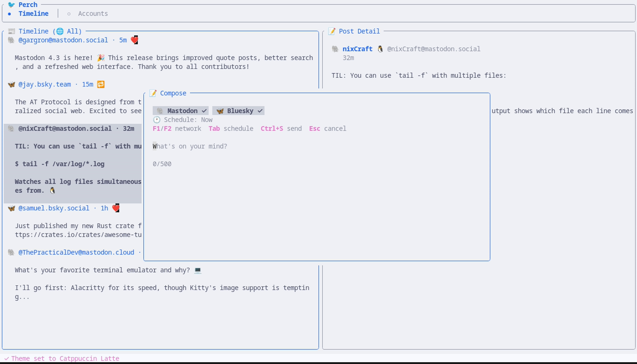Click the elephant icon beside @ThePracticalDev
637x364 pixels.
click(x=11, y=253)
